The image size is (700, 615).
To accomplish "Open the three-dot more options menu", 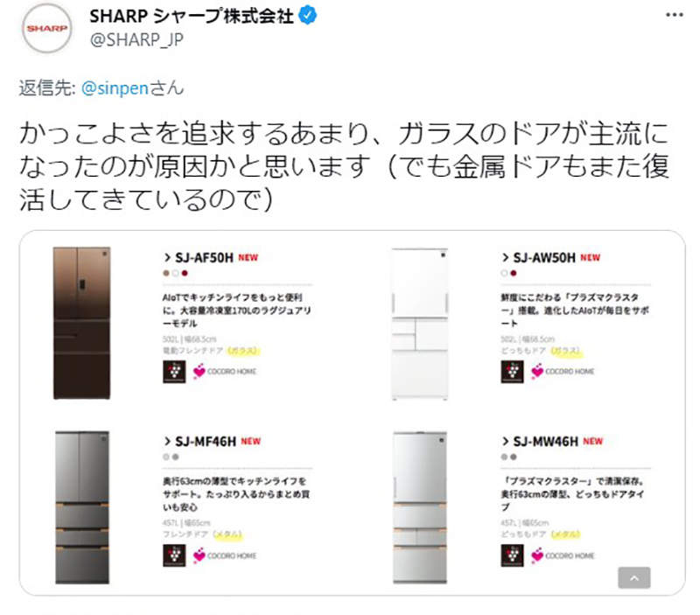I will tap(674, 15).
